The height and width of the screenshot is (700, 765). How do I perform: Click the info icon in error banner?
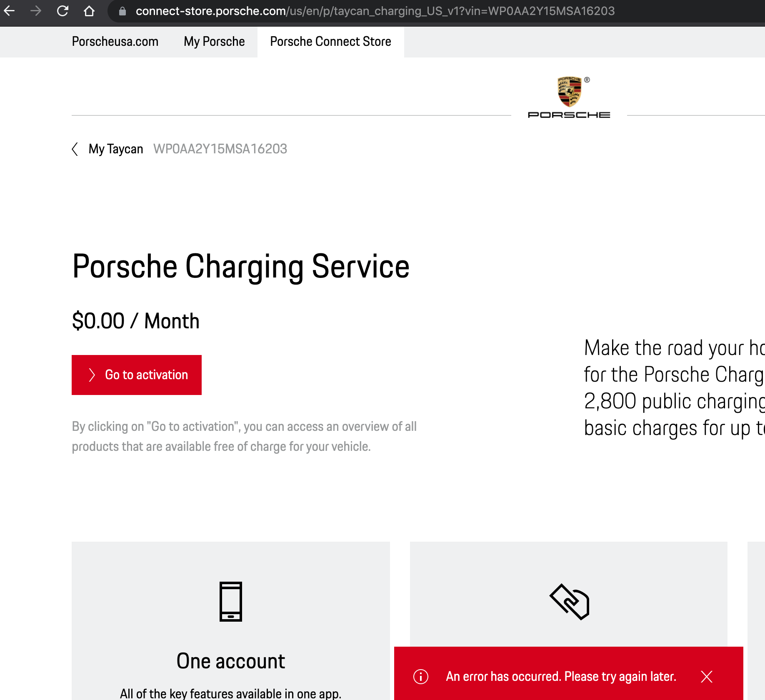tap(421, 676)
